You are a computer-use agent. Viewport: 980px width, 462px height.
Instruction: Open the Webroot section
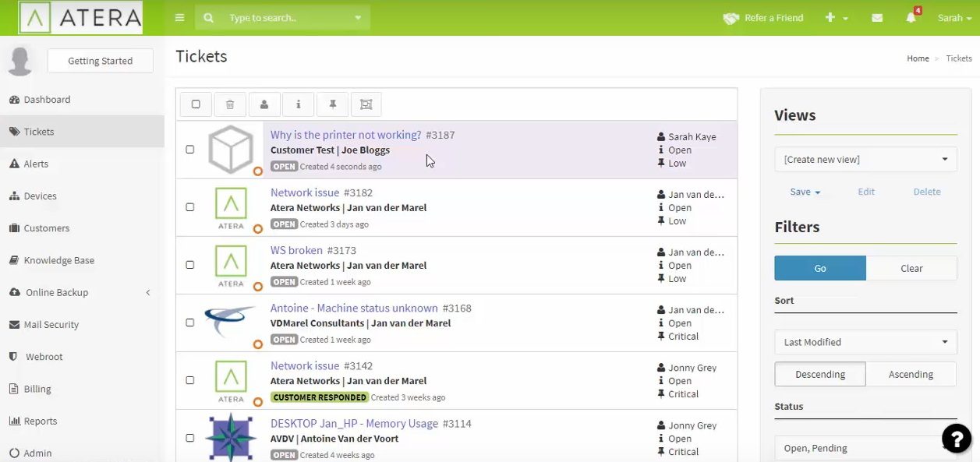click(x=43, y=356)
